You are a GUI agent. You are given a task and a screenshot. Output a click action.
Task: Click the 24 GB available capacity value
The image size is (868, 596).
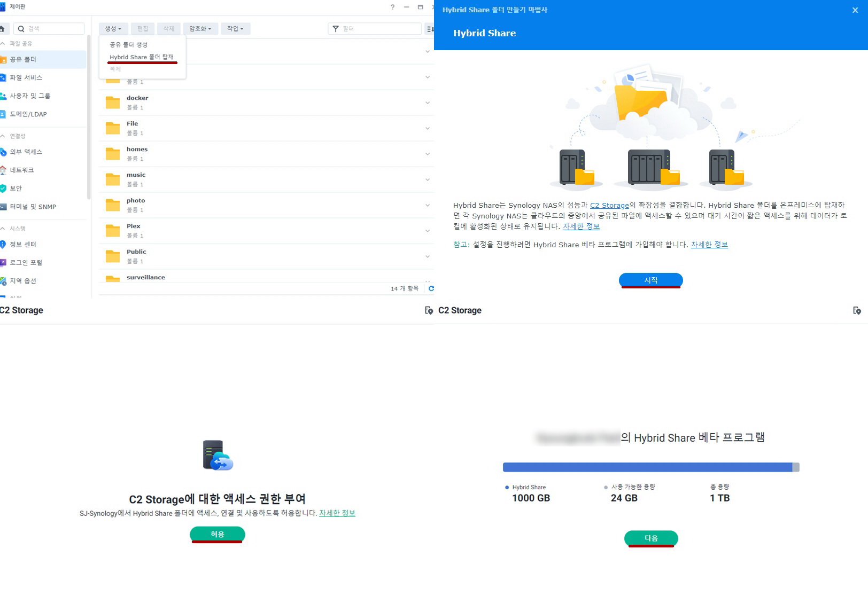tap(624, 498)
